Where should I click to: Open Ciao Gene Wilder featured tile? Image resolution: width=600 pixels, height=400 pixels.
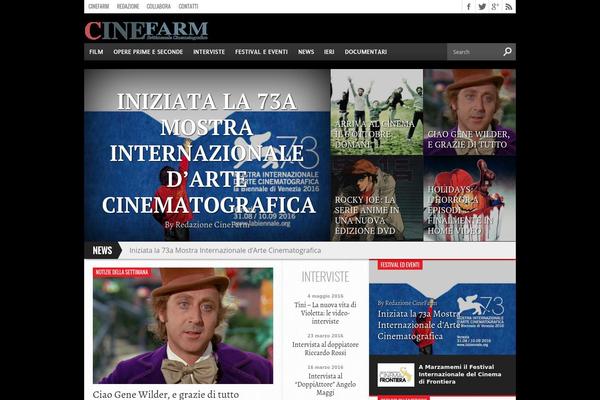pyautogui.click(x=470, y=112)
